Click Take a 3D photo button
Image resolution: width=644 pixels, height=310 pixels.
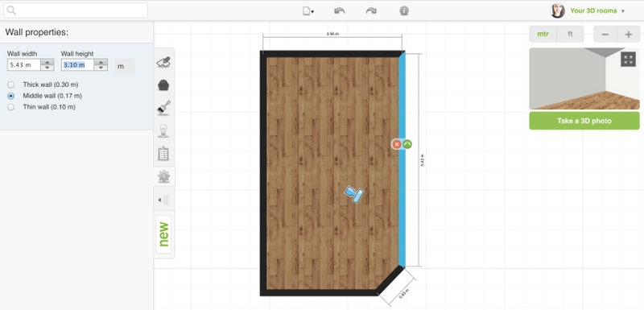[x=584, y=121]
